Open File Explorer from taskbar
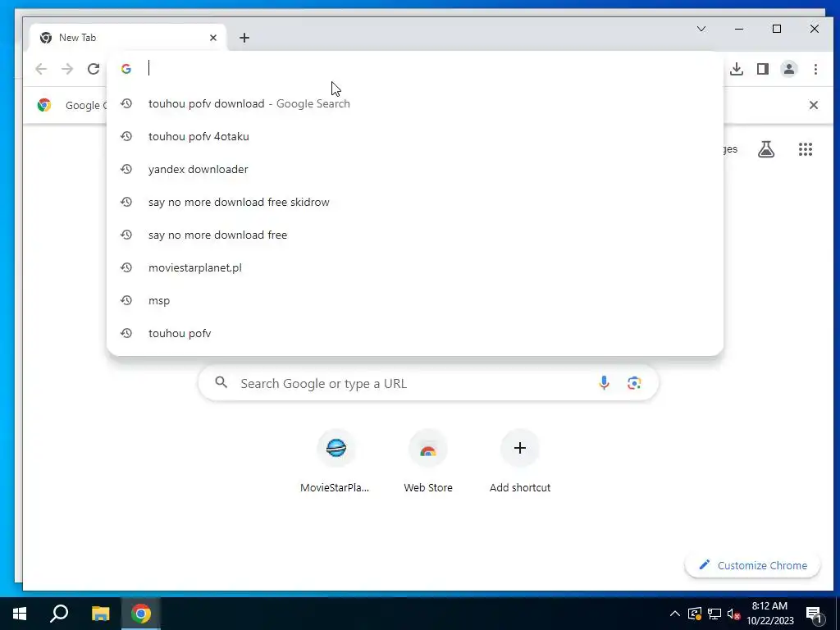The height and width of the screenshot is (630, 840). point(100,614)
